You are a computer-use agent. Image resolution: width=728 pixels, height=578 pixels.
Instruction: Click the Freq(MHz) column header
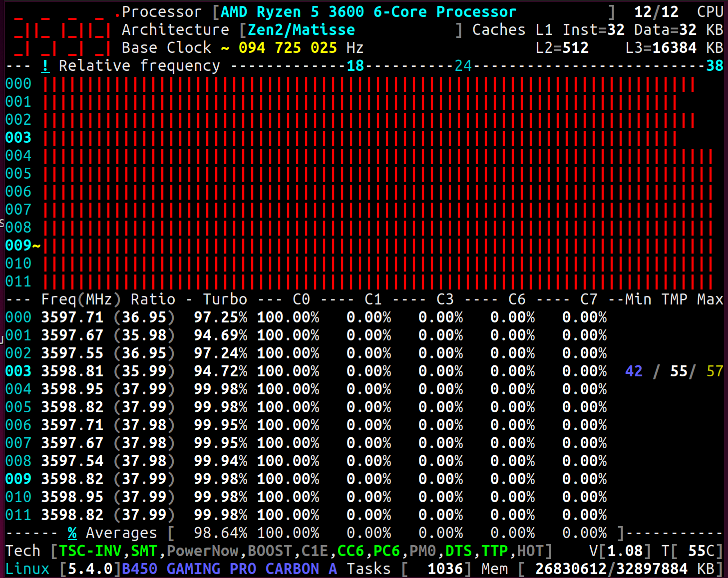coord(81,299)
